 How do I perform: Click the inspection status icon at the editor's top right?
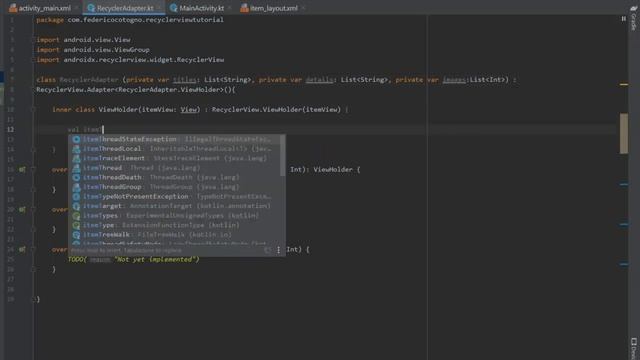click(623, 19)
